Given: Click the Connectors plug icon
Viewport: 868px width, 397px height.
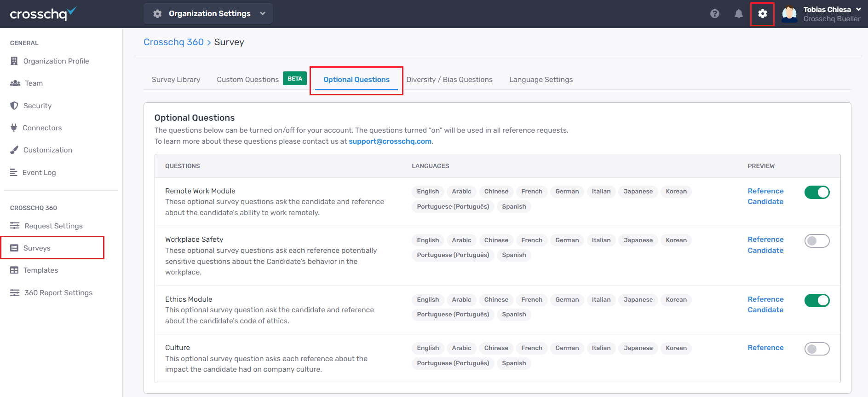Looking at the screenshot, I should click(14, 128).
